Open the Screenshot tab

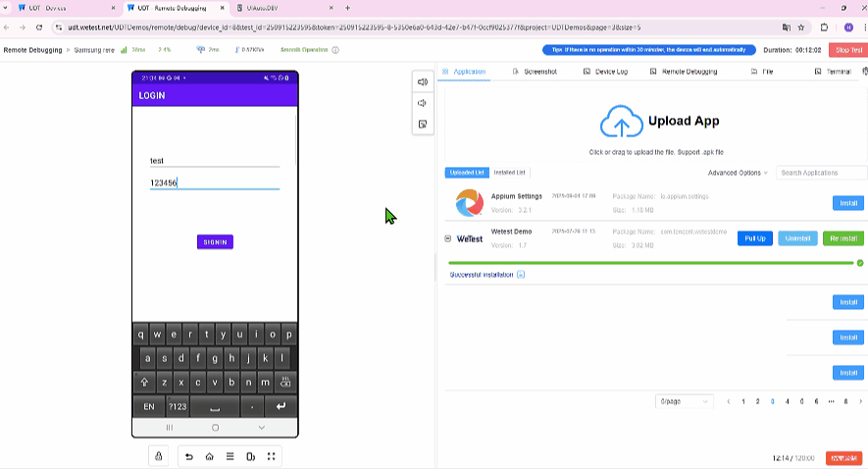(535, 72)
